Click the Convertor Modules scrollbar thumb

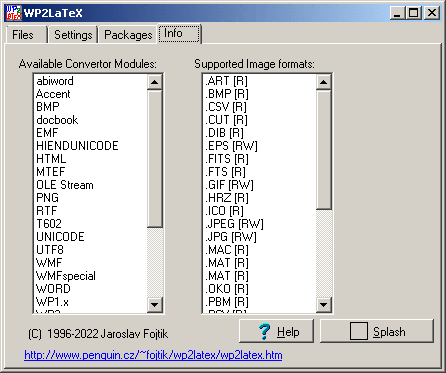(155, 159)
